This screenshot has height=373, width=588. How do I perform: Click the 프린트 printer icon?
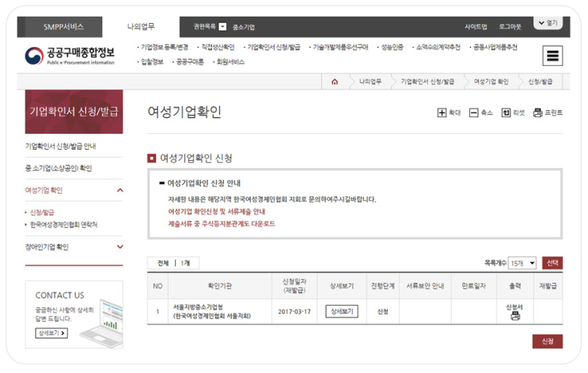[538, 112]
